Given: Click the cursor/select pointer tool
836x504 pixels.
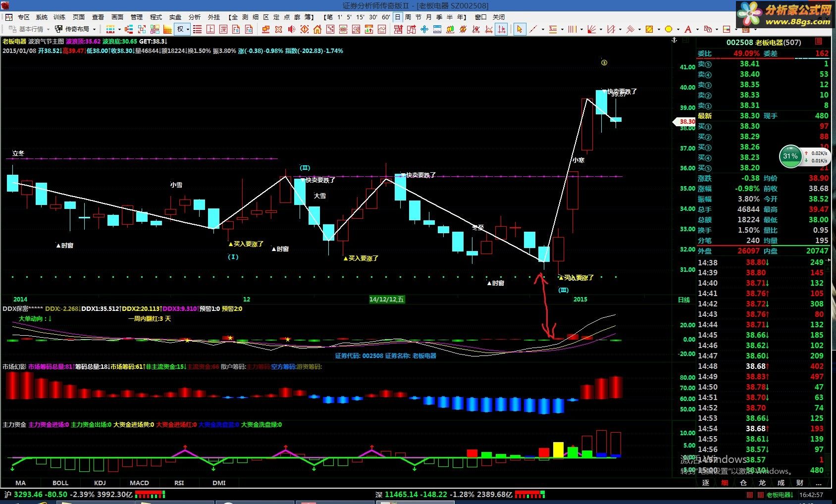Looking at the screenshot, I should point(520,29).
